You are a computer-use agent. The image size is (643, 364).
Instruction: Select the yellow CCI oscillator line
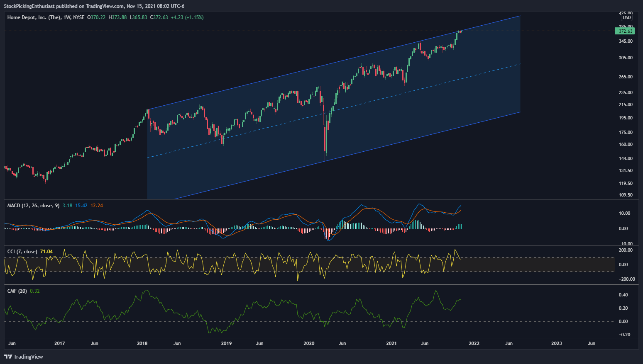(232, 265)
